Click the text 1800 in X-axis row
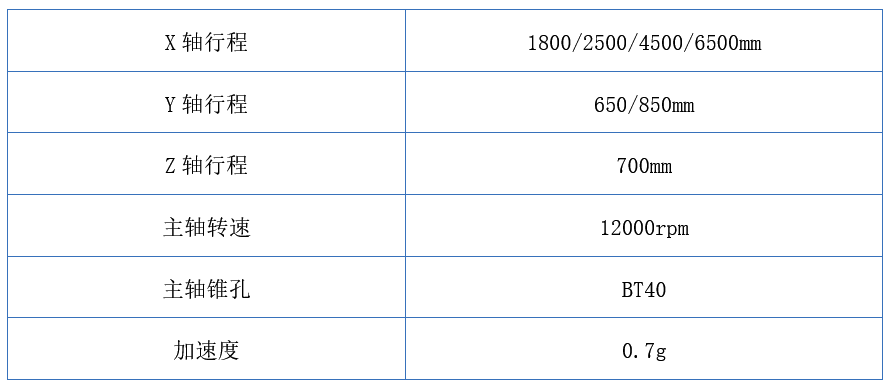893x390 pixels. 549,44
